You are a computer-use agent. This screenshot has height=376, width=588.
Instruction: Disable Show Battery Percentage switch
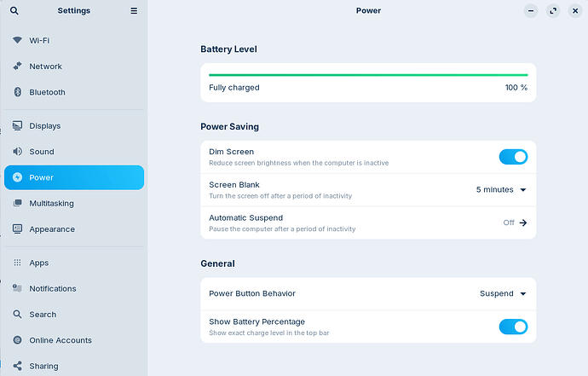pos(513,327)
